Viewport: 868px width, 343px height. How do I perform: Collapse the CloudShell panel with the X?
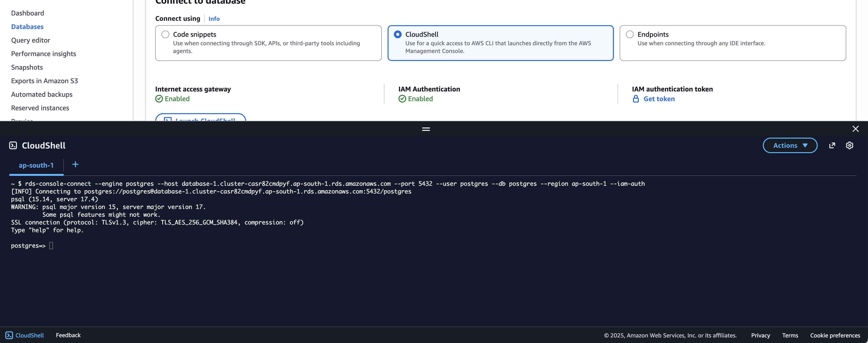pyautogui.click(x=855, y=129)
